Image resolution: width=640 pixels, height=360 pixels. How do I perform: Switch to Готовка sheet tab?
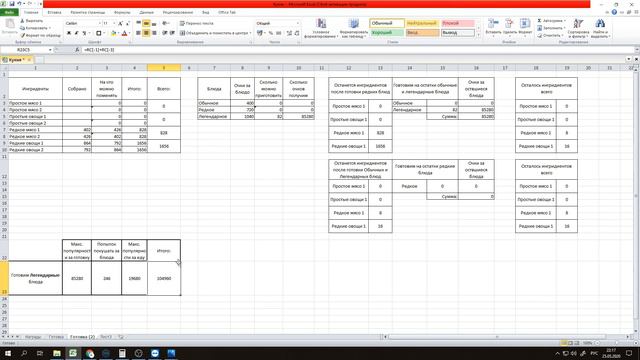point(56,337)
